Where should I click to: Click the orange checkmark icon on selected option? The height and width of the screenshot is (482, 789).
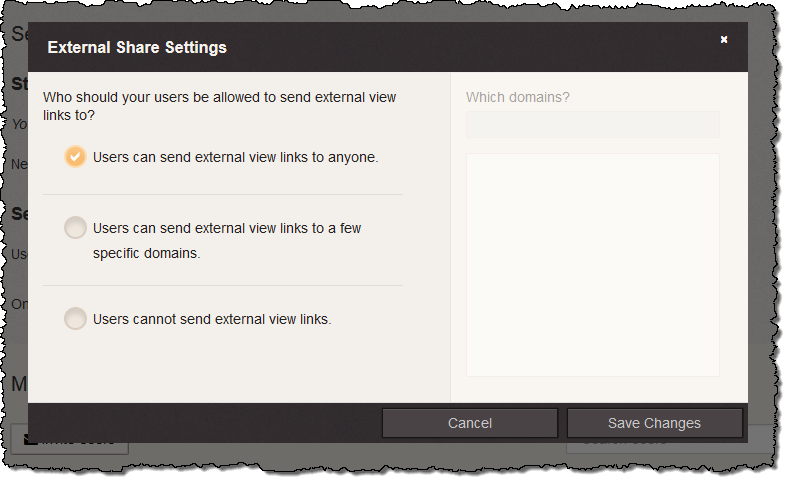tap(75, 157)
